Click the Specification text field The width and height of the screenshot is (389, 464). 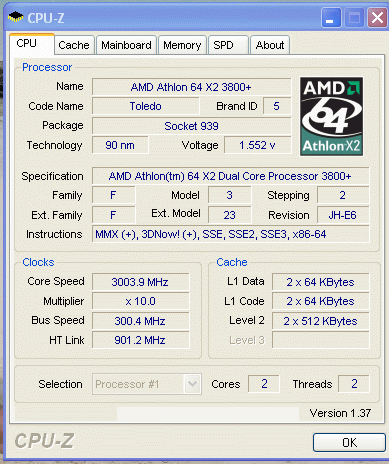230,176
